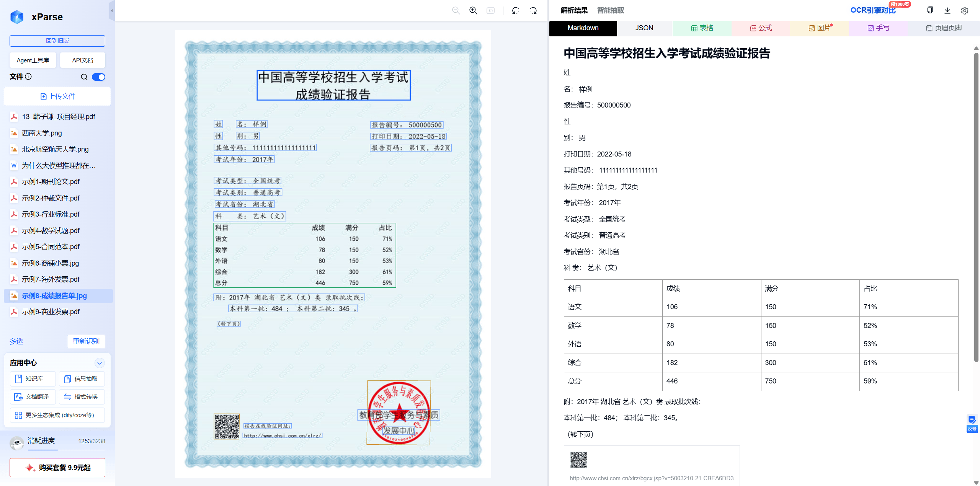Open the 表格 tab
Screen dimensions: 980x486
(x=702, y=28)
